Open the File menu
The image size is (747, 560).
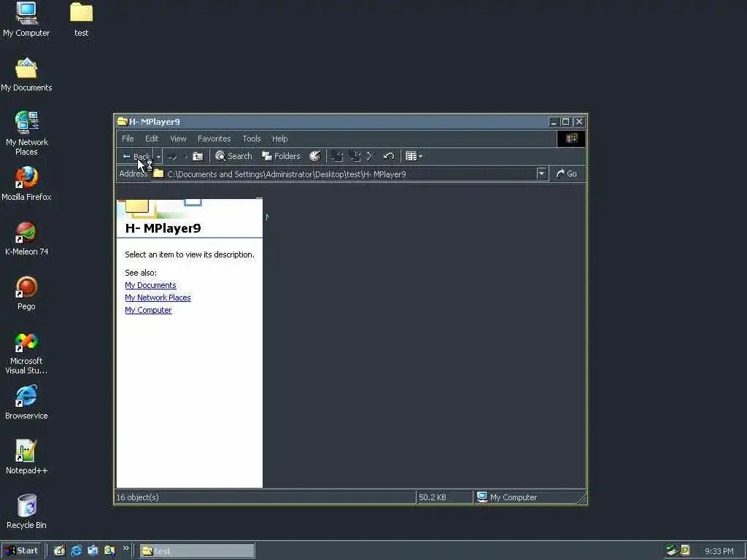tap(128, 139)
